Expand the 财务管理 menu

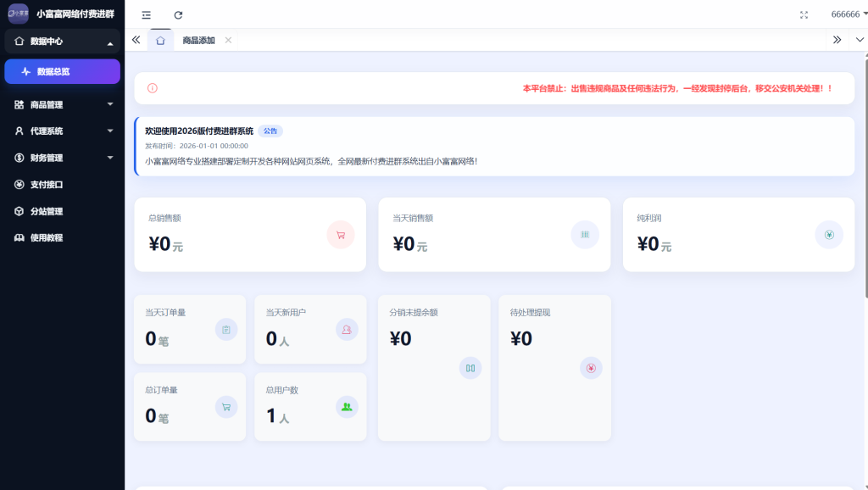point(62,158)
